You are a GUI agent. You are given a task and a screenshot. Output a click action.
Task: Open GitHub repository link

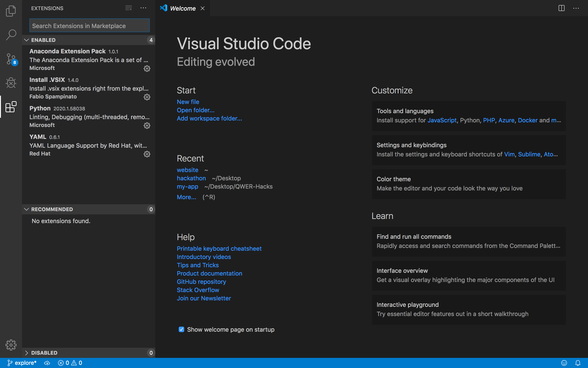tap(201, 282)
